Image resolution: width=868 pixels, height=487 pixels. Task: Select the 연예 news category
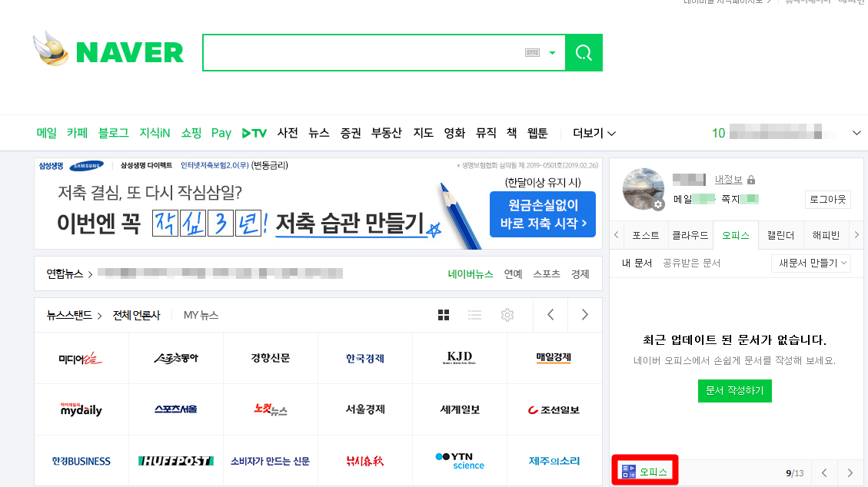513,273
